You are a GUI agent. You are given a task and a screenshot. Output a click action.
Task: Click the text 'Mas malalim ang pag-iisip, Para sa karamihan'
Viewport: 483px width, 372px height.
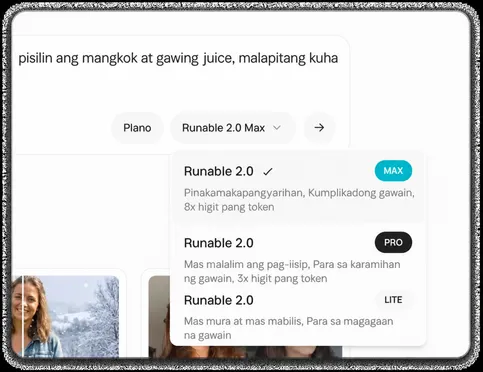(292, 265)
